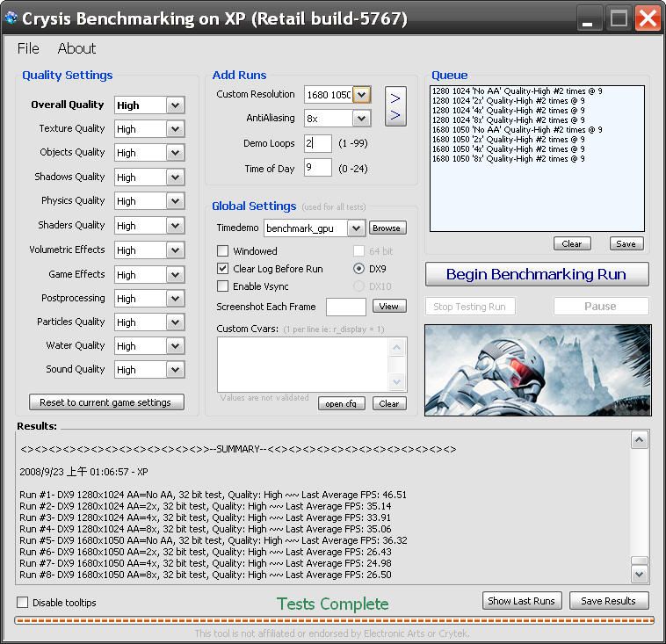Screen dimensions: 666x644
Task: Select queue entry 1680 1050 '8x'
Action: click(509, 159)
